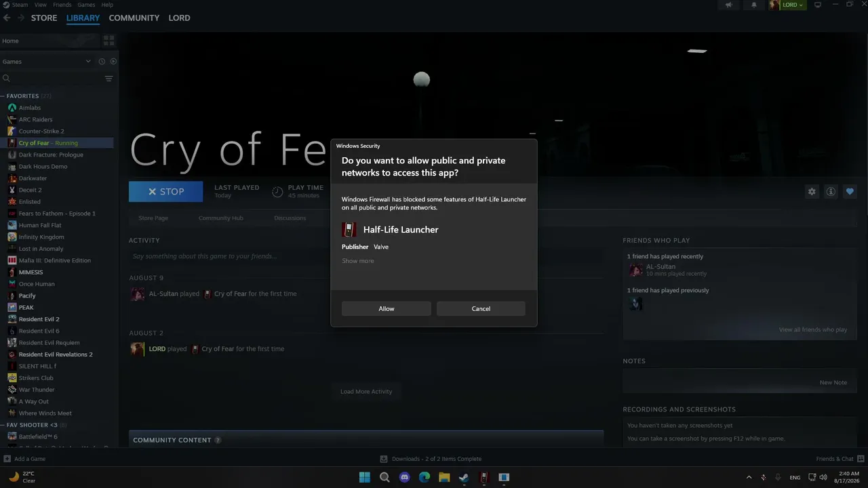Expand Show more in the firewall dialog
Screen dimensions: 868x488
click(x=357, y=261)
